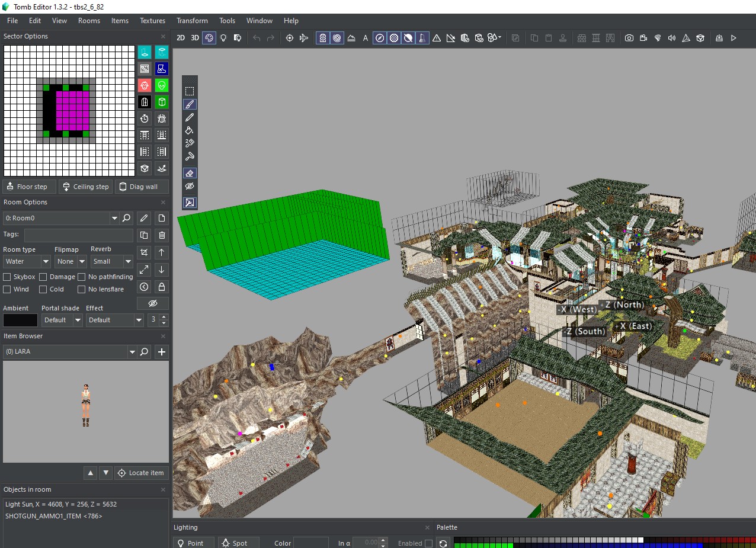The height and width of the screenshot is (548, 756).
Task: Click the search room magnifier icon
Action: pyautogui.click(x=126, y=218)
